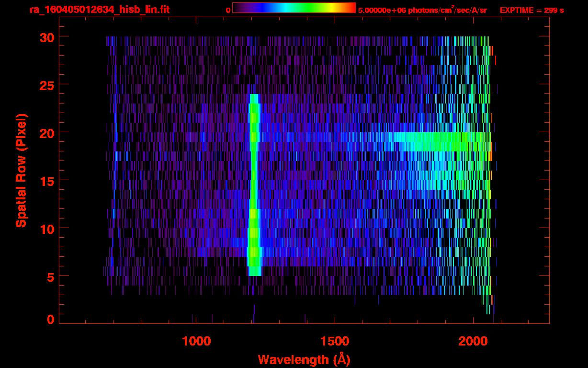Click the 1000 wavelength tick label
Viewport: 588px width, 368px height.
click(196, 341)
